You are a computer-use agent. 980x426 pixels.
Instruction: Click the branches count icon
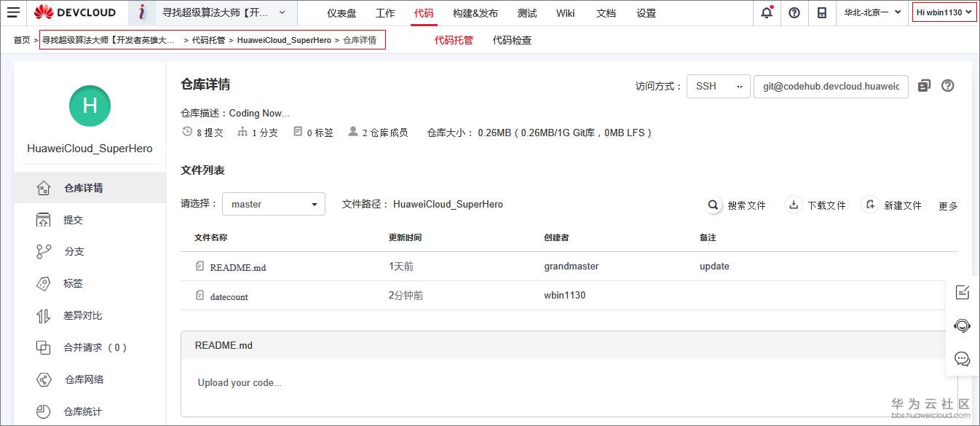(x=242, y=133)
